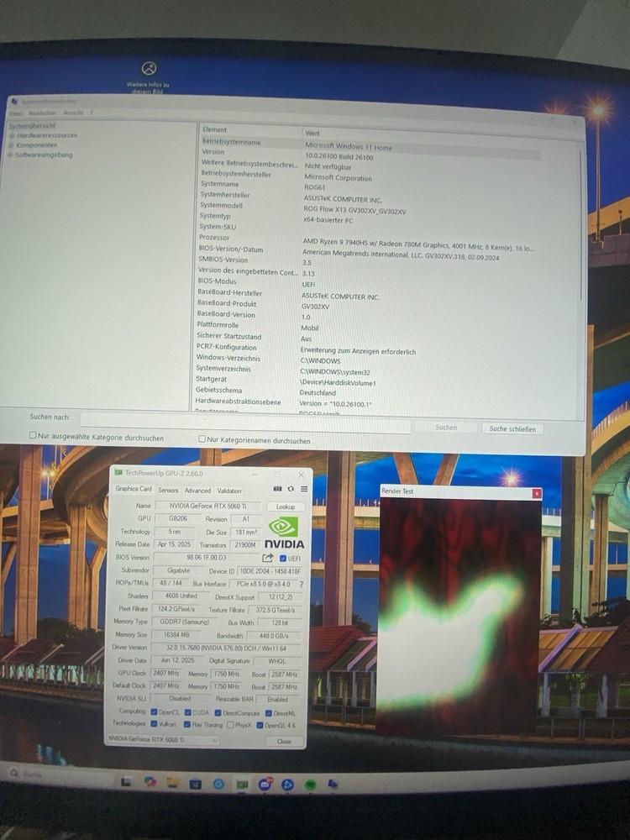The image size is (630, 840).
Task: Toggle the Vulkan checkbox
Action: click(x=155, y=724)
